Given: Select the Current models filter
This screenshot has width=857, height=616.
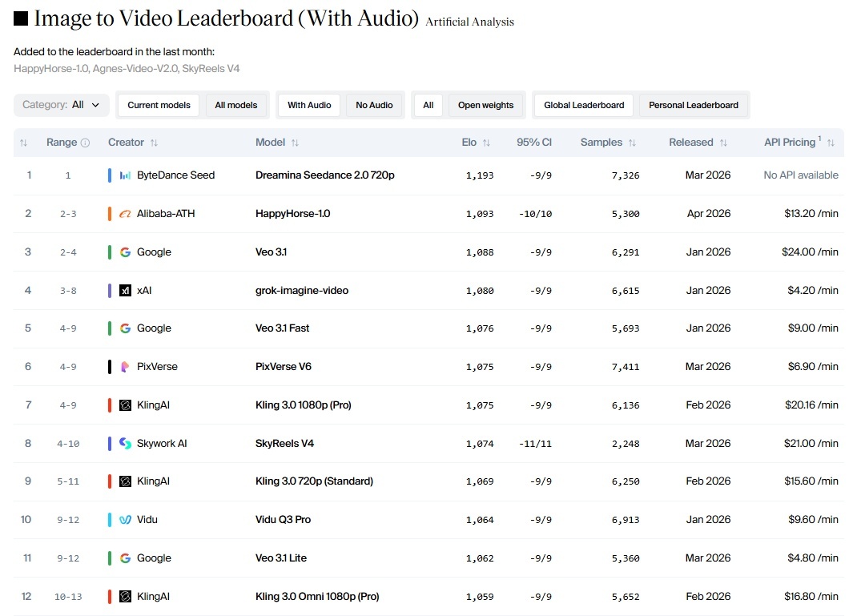Looking at the screenshot, I should [159, 105].
